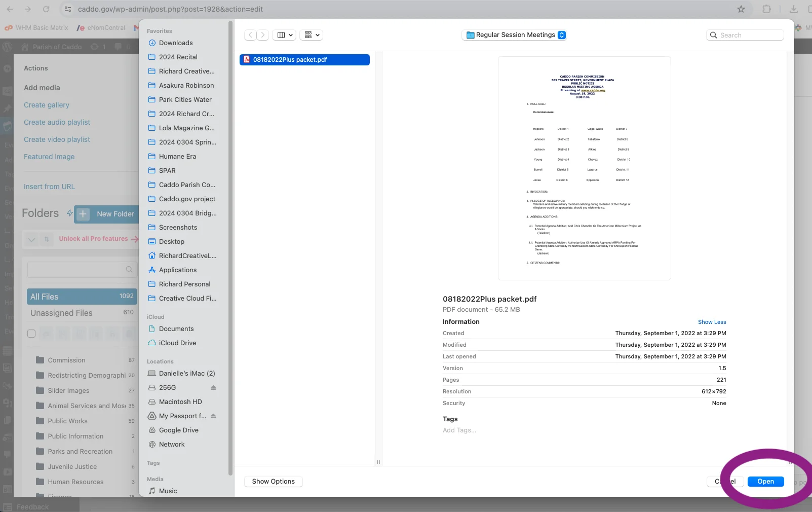The image size is (812, 512).
Task: Click the Show Options button
Action: point(273,482)
